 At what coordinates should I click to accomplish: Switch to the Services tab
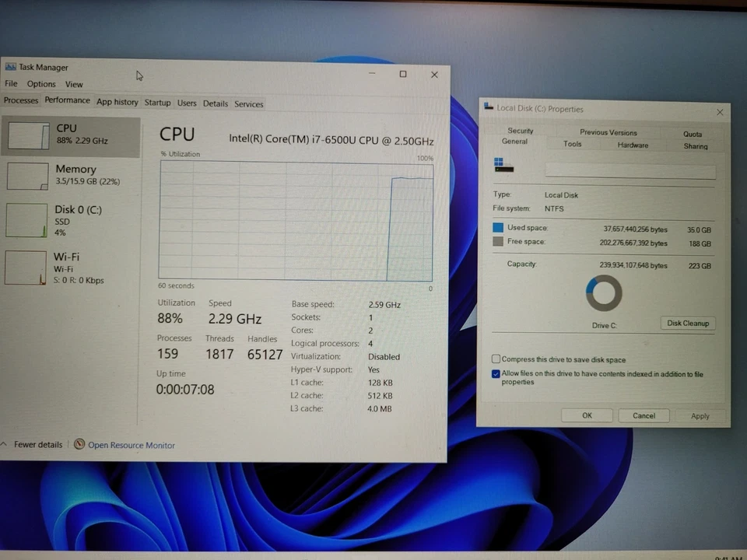pos(249,103)
